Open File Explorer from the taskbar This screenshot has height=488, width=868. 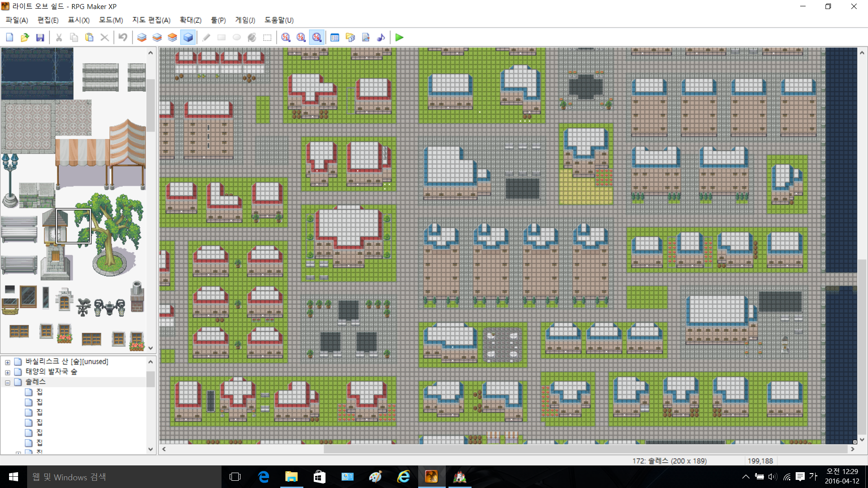pyautogui.click(x=292, y=477)
